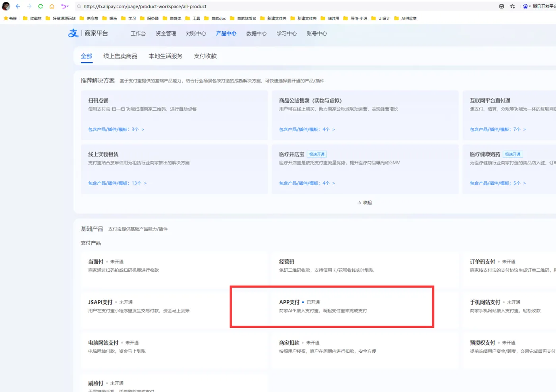Open the 娱乐 bookmark folder
This screenshot has height=392, width=556.
tap(110, 18)
